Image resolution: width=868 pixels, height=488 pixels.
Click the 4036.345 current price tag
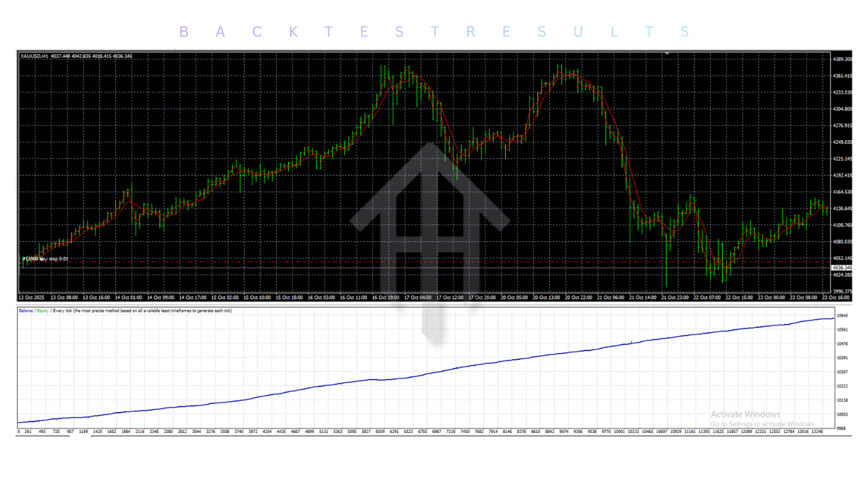(842, 268)
